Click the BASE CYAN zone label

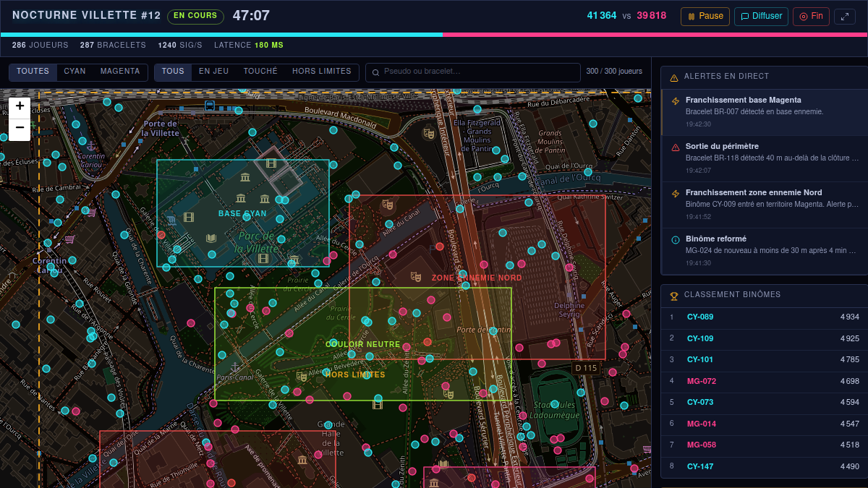pos(242,214)
